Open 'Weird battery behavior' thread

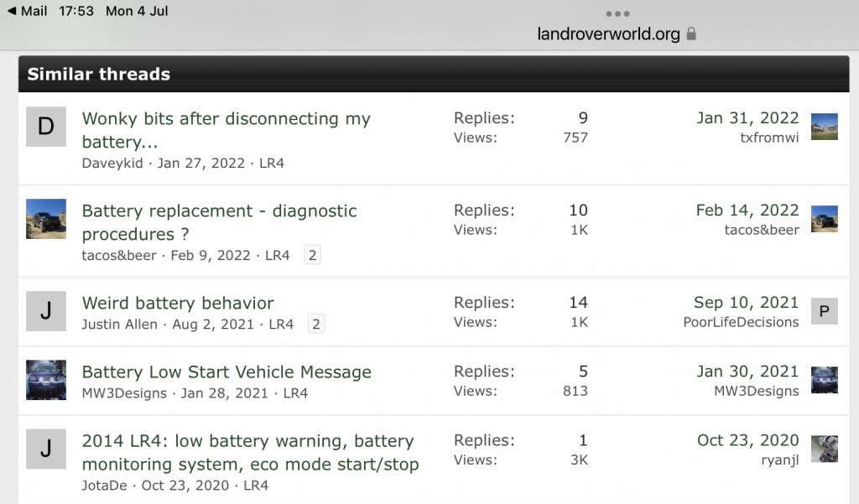(x=178, y=303)
